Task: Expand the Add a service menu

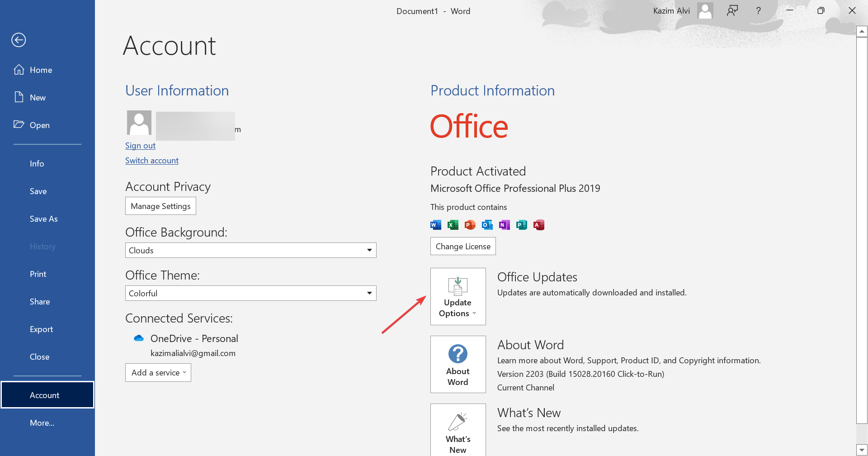Action: 158,373
